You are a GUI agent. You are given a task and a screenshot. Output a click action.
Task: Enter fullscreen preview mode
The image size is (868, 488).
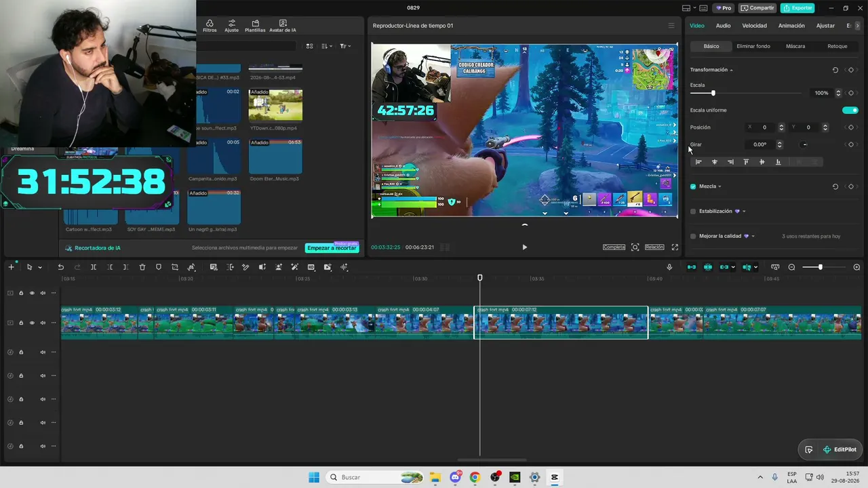[x=675, y=247]
